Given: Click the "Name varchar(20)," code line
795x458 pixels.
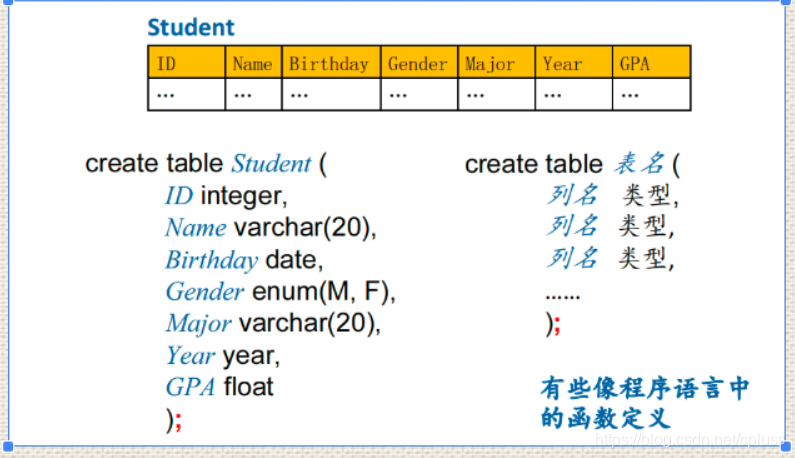Looking at the screenshot, I should click(x=271, y=228).
